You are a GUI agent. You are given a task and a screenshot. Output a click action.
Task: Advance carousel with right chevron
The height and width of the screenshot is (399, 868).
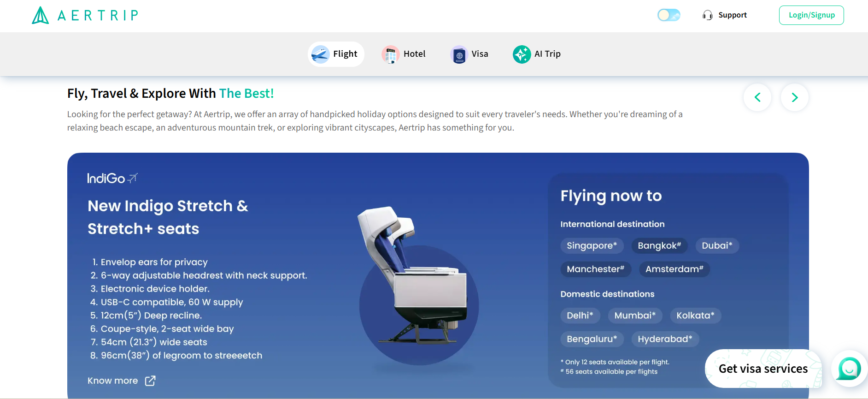tap(794, 97)
